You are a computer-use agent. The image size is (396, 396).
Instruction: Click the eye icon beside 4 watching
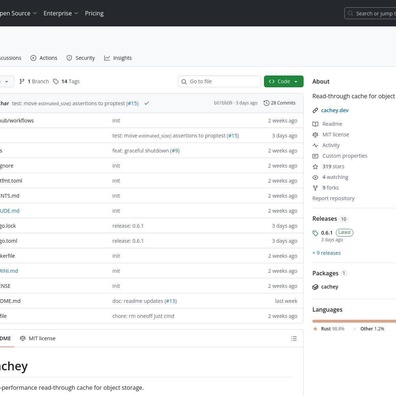[x=315, y=177]
